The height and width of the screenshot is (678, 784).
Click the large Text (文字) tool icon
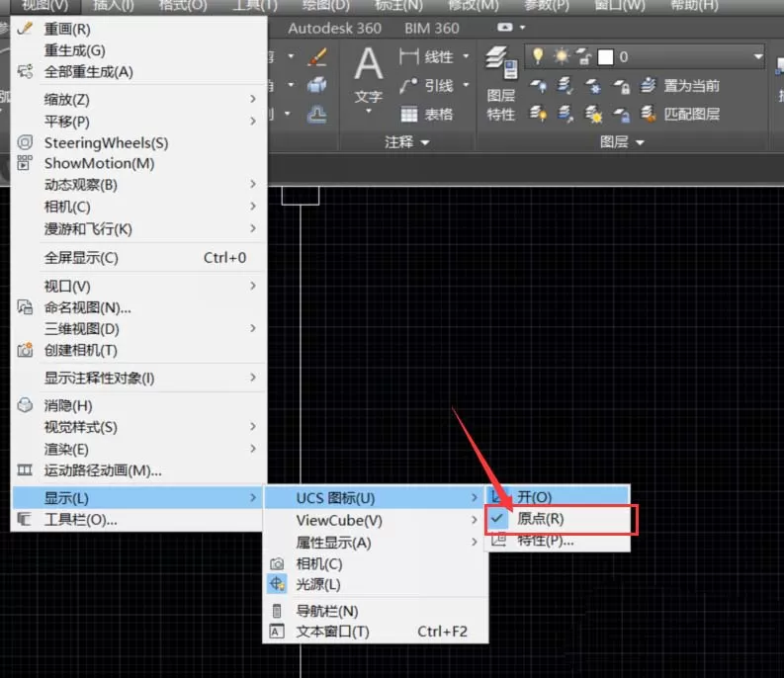click(x=369, y=64)
